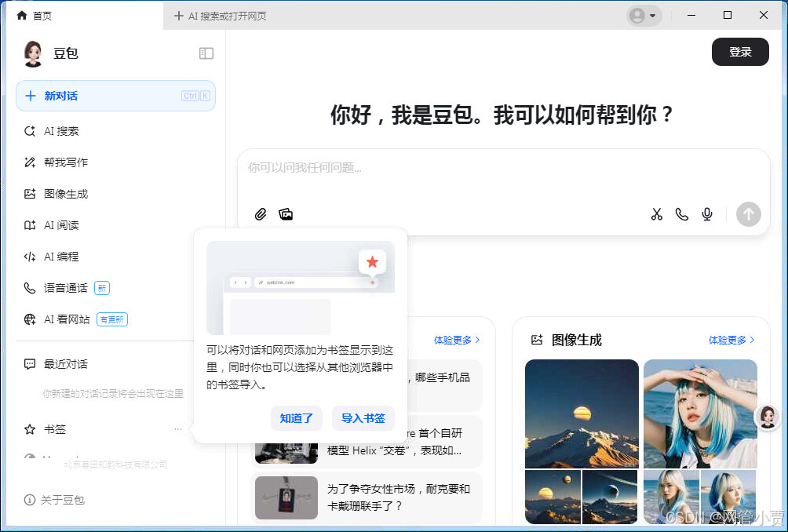This screenshot has height=532, width=788.
Task: Click the red star bookmark illustration in the popup
Action: coord(372,262)
